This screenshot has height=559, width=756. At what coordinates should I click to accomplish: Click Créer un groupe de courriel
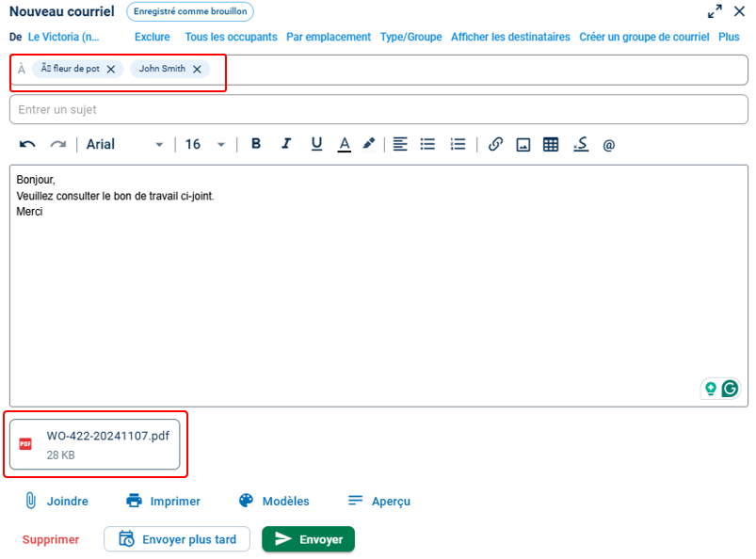coord(644,37)
